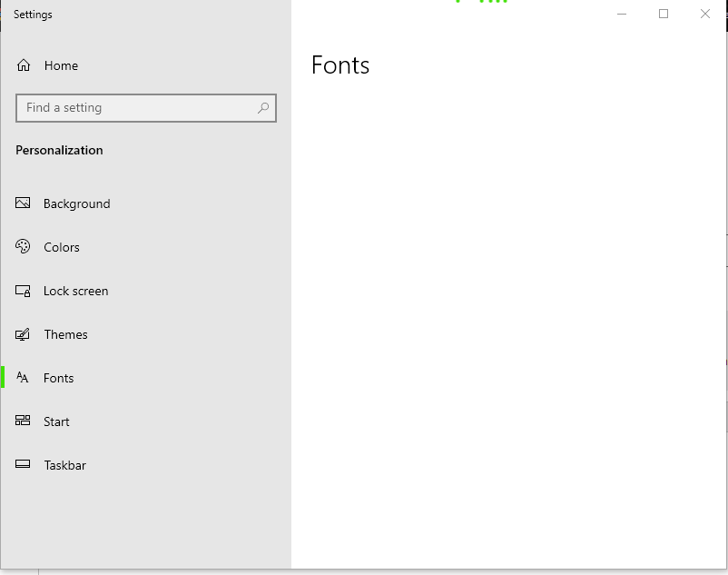Switch to the Colors settings page
728x575 pixels.
pos(61,247)
